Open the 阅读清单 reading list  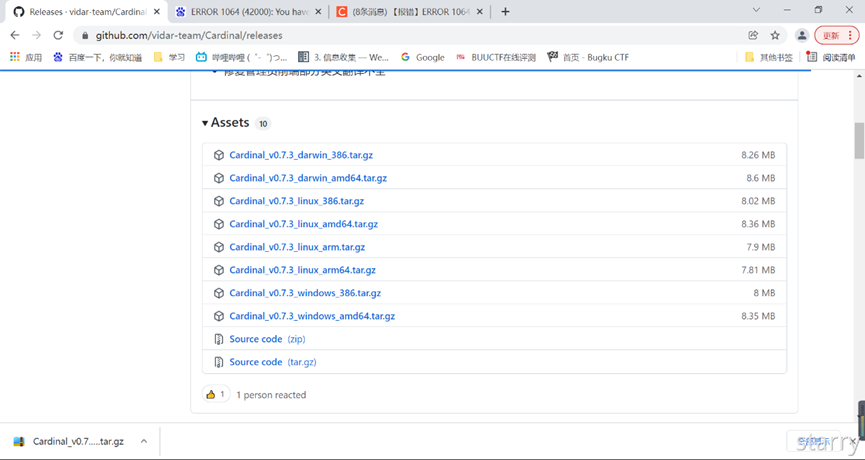(831, 57)
